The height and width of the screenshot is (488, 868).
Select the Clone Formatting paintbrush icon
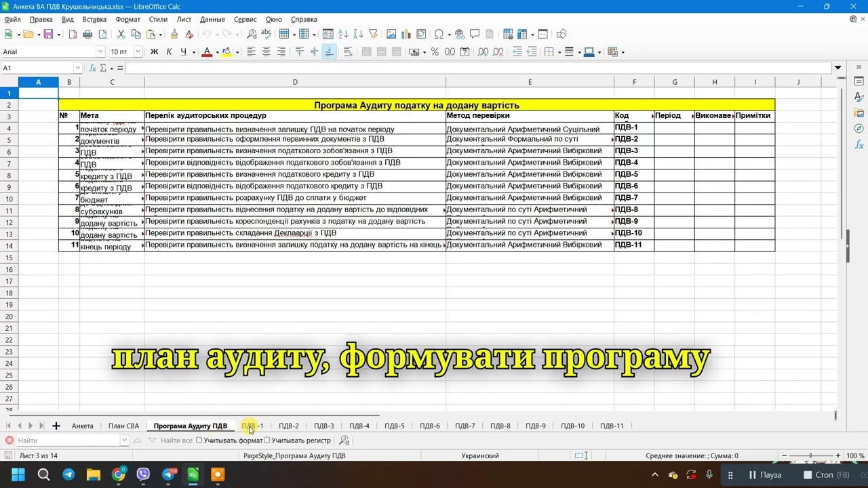[x=174, y=34]
